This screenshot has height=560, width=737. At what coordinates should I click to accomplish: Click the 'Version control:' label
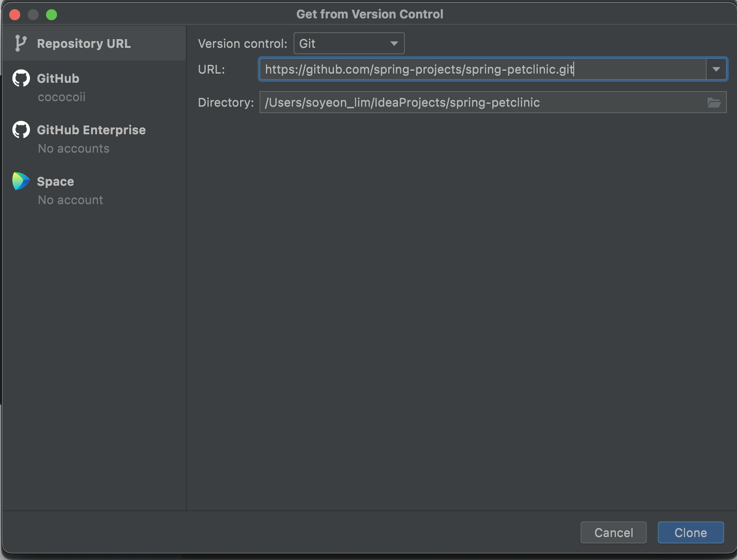(242, 44)
